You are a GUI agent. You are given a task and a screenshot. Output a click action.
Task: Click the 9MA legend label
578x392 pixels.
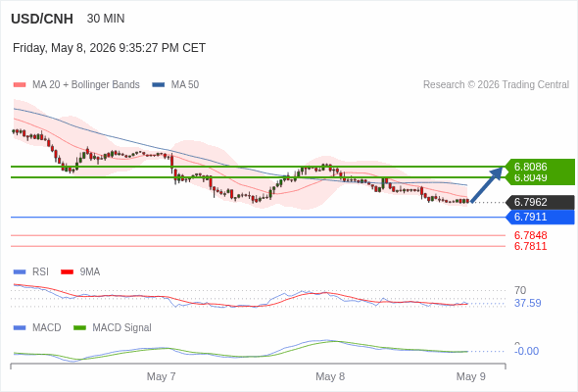click(90, 272)
